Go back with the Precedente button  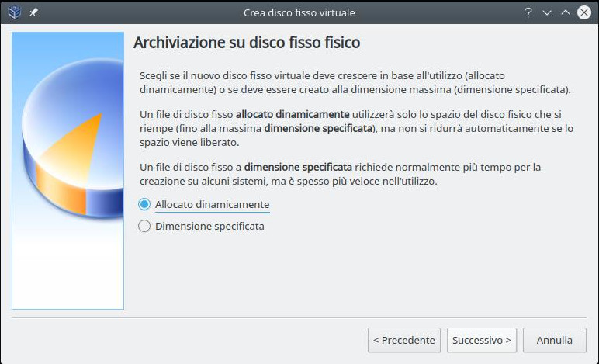pos(403,340)
